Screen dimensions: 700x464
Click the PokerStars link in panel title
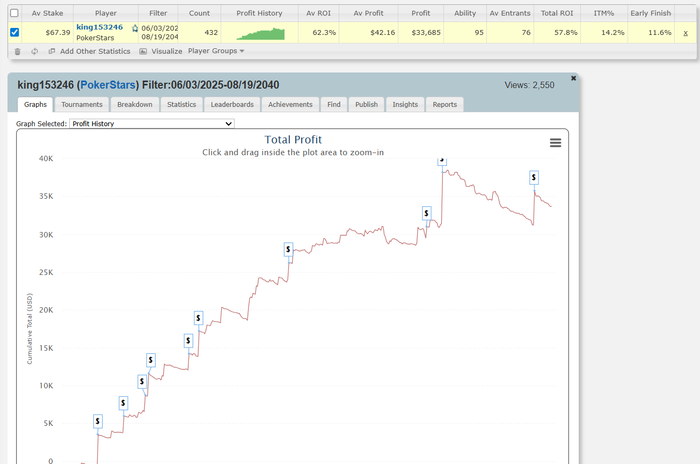[108, 85]
